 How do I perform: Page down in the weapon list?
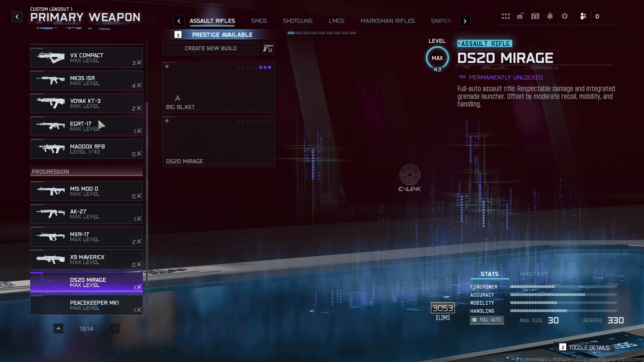point(114,328)
